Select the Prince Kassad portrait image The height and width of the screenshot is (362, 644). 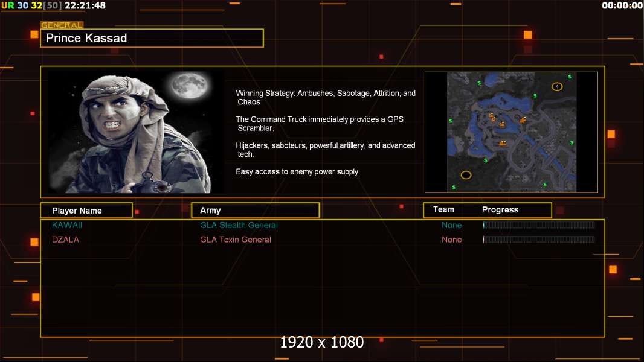[136, 132]
